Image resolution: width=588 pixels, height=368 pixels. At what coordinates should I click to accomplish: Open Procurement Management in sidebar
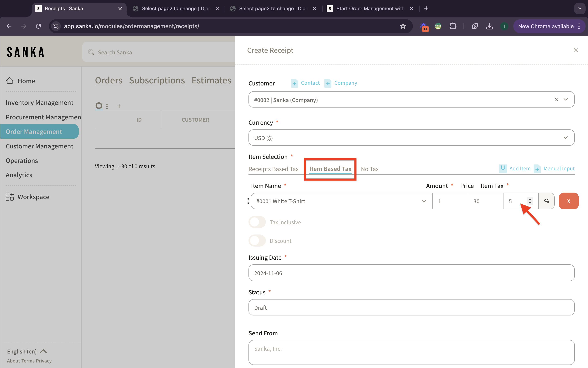(x=43, y=117)
